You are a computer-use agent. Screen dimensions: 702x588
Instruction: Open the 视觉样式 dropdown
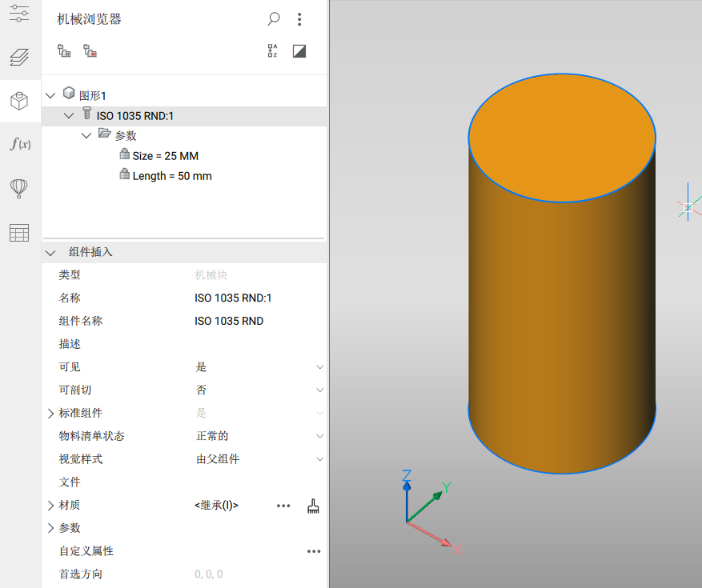point(319,459)
